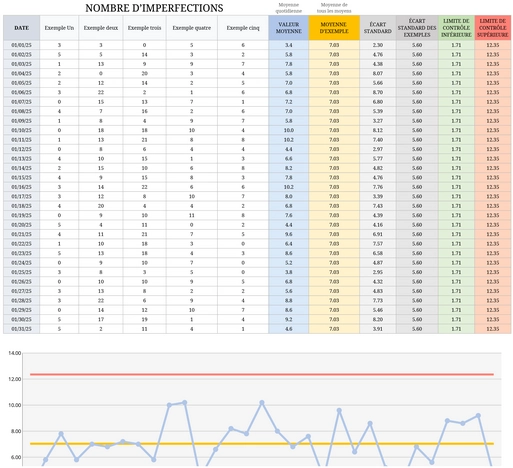This screenshot has width=513, height=468.
Task: Click the 12.35 cell in the 01/01/25 row
Action: (493, 45)
